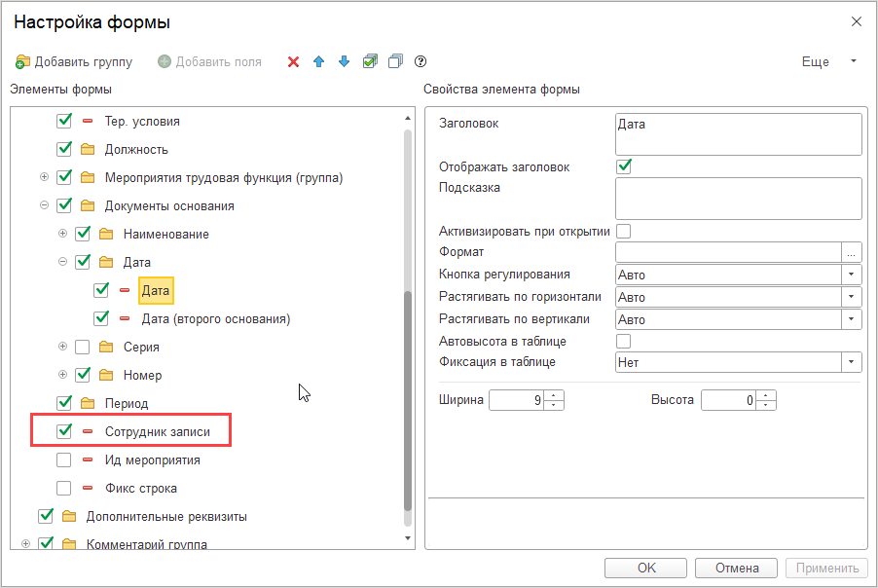Decrease the 'Высота' value with the spinner

pyautogui.click(x=765, y=405)
